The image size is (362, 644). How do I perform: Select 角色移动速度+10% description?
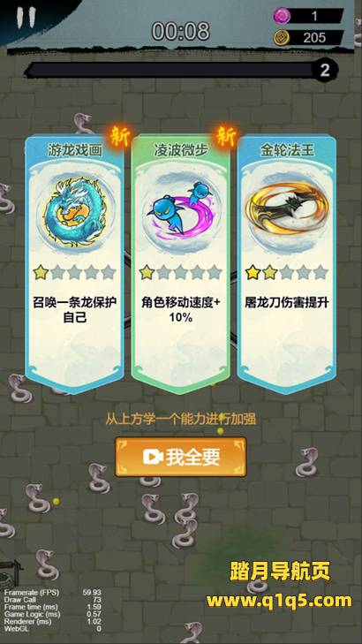click(x=181, y=310)
